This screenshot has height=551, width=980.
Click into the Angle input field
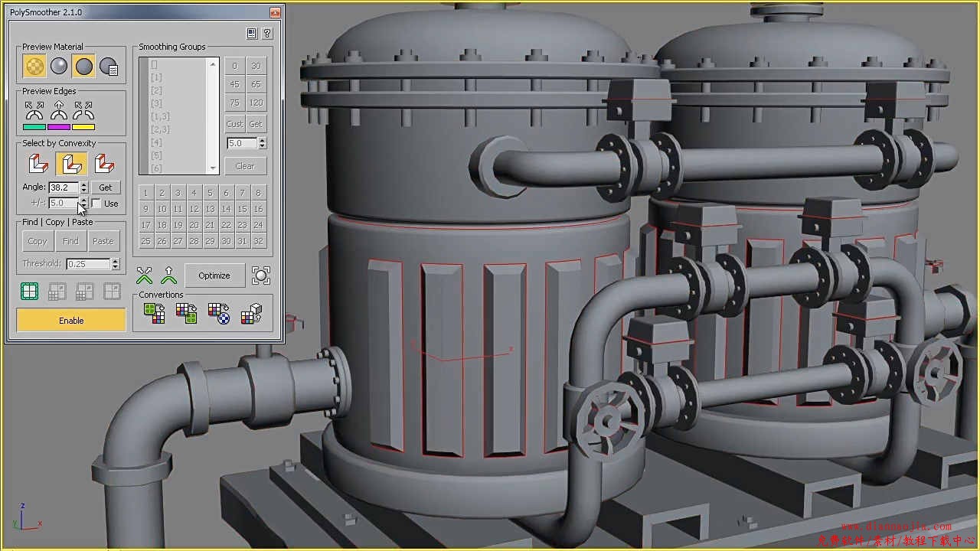(63, 187)
